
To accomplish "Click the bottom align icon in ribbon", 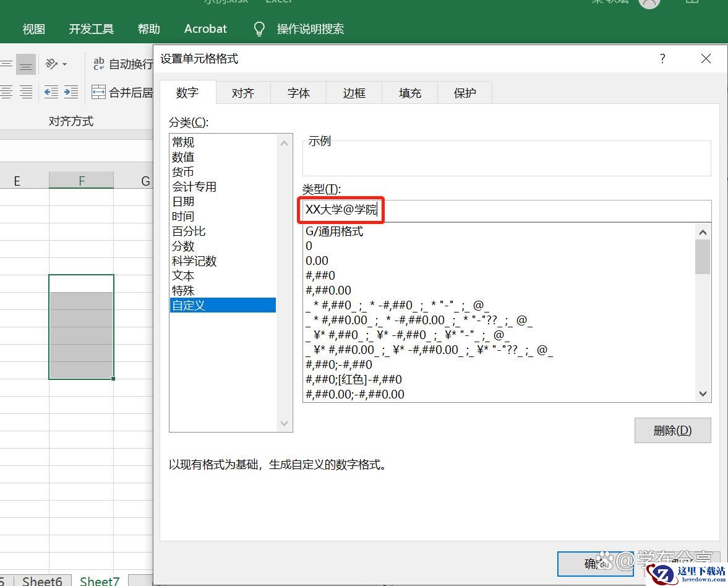I will point(25,64).
